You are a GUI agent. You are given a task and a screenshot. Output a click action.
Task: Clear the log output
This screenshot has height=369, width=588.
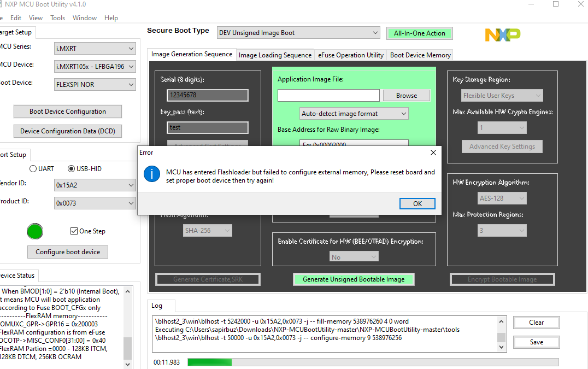536,322
